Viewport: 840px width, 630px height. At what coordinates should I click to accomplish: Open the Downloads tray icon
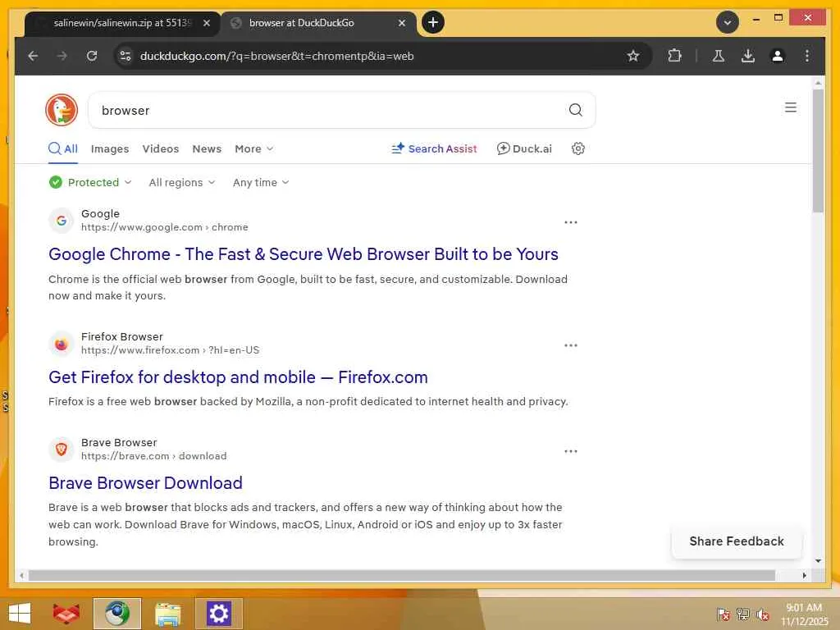coord(748,56)
